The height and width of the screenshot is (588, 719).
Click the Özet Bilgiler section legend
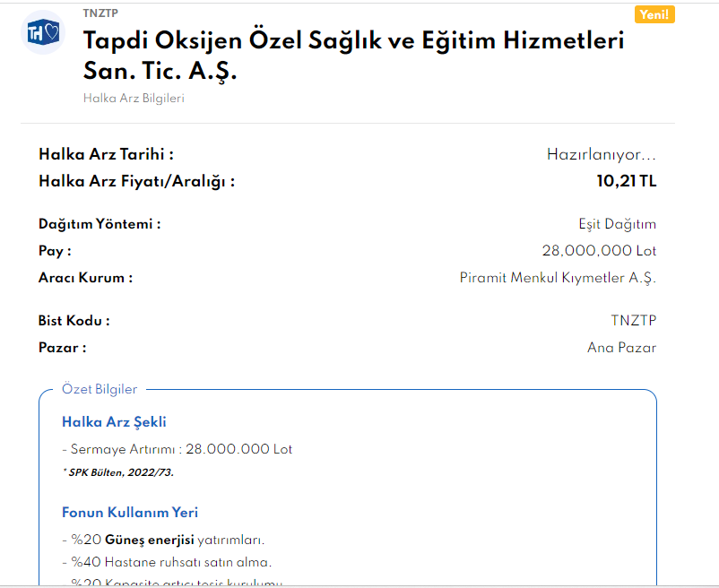click(x=100, y=389)
